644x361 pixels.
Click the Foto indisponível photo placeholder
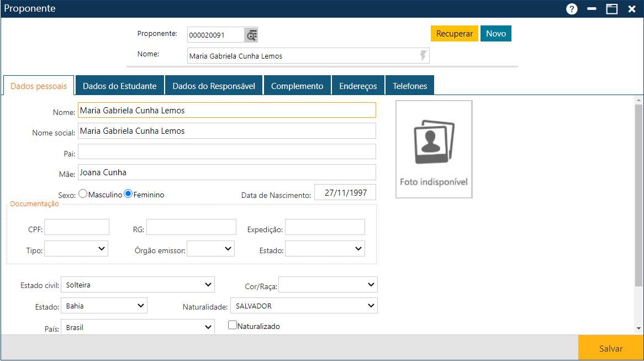(x=434, y=149)
